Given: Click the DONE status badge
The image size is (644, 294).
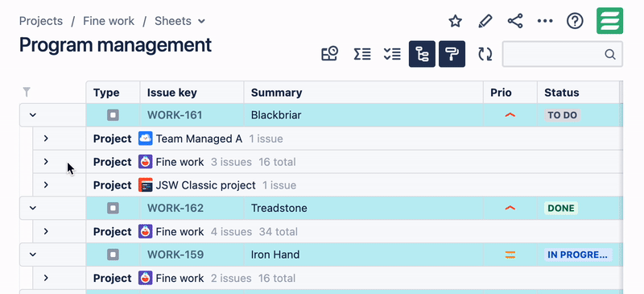Looking at the screenshot, I should coord(561,208).
